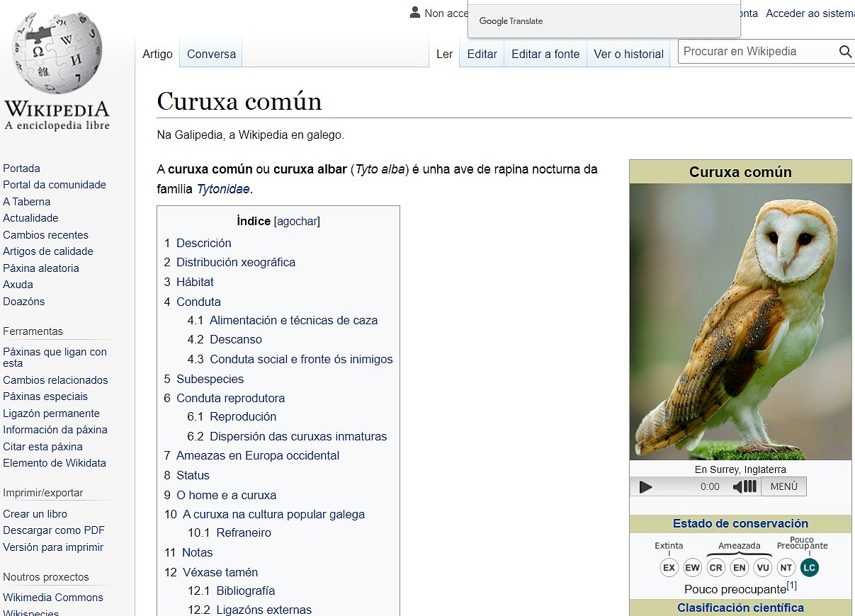The image size is (855, 616).
Task: Open Páxina aleatoria sidebar link
Action: pyautogui.click(x=41, y=268)
